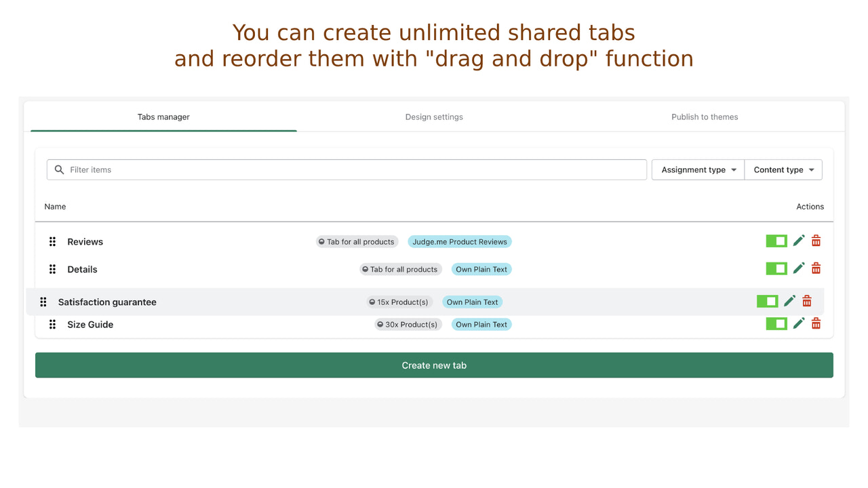The width and height of the screenshot is (868, 488).
Task: Switch to the Design settings tab
Action: pyautogui.click(x=434, y=117)
